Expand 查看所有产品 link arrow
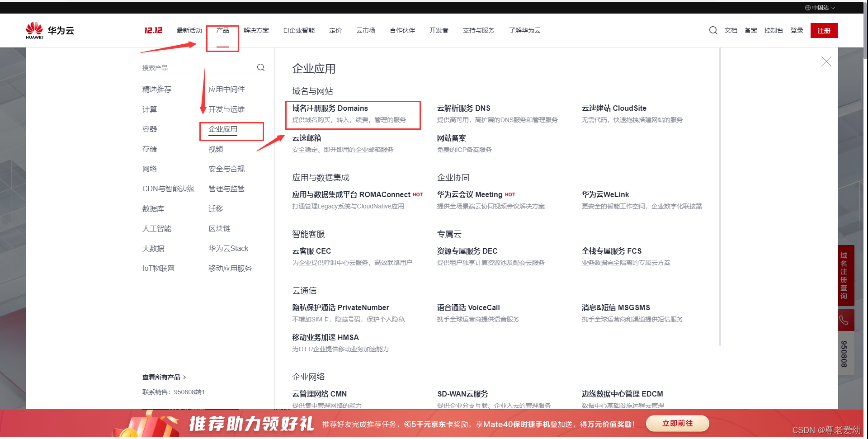 tap(184, 377)
